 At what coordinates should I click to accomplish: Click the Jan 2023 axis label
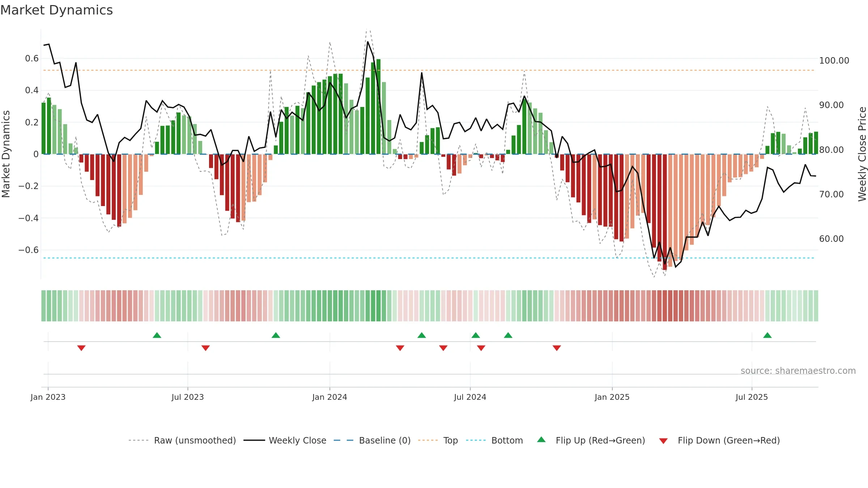(x=48, y=397)
